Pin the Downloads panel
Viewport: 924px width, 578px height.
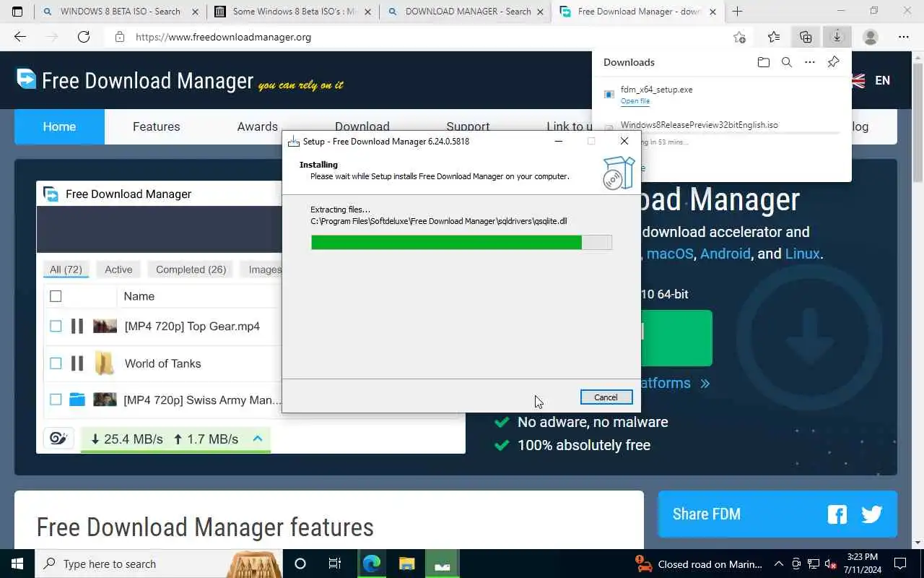pos(833,62)
